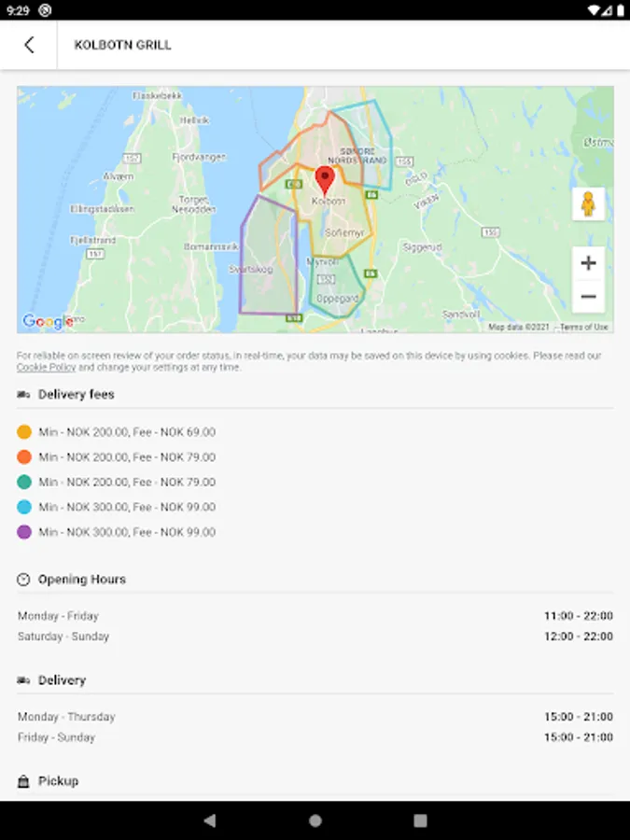Tap 12:00 - 22:00 opening time
The height and width of the screenshot is (840, 630).
579,637
